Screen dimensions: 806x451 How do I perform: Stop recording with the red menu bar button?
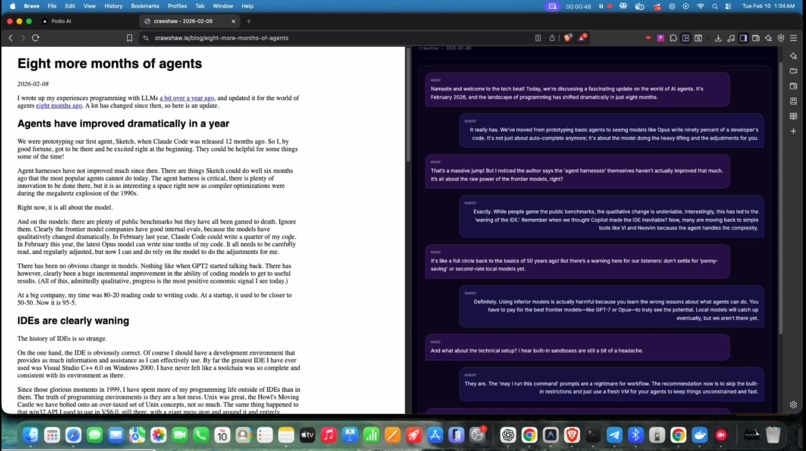click(x=610, y=6)
